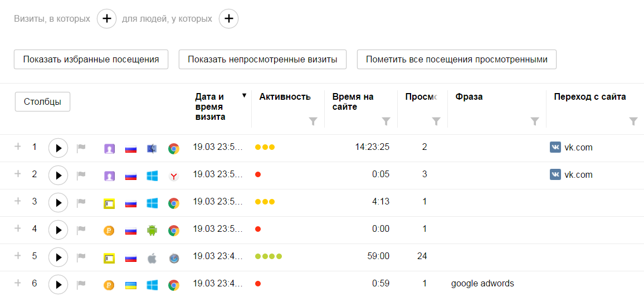644x297 pixels.
Task: Open vk.com referrer in row 1
Action: pos(578,148)
